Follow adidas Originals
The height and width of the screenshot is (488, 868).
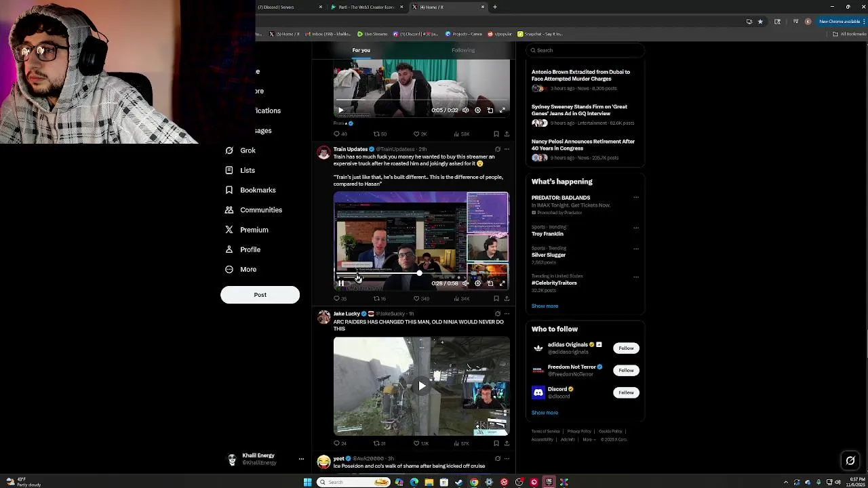point(626,348)
